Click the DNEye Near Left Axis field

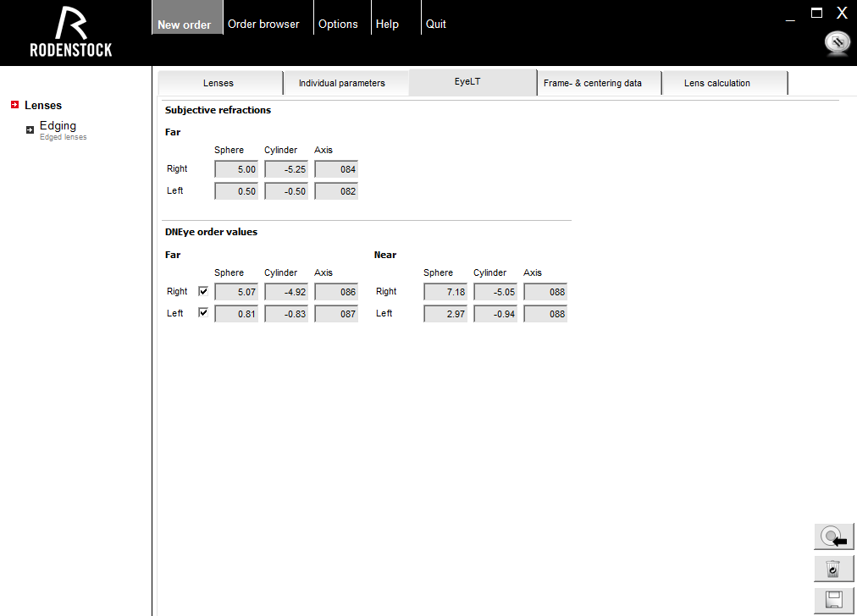coord(545,314)
